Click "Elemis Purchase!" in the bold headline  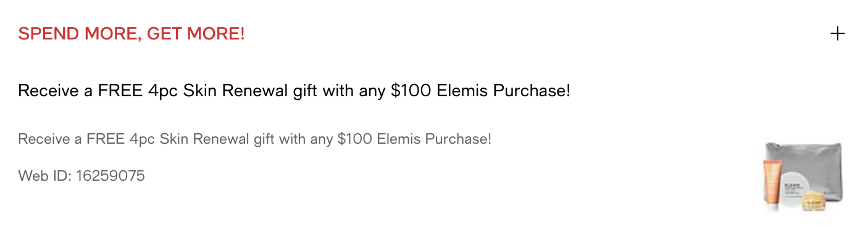504,91
